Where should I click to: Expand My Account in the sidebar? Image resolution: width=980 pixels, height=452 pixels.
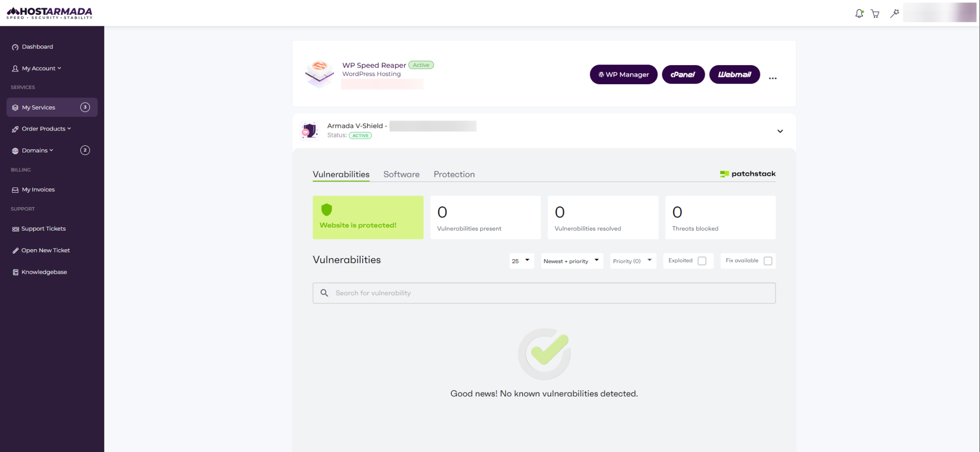[41, 68]
